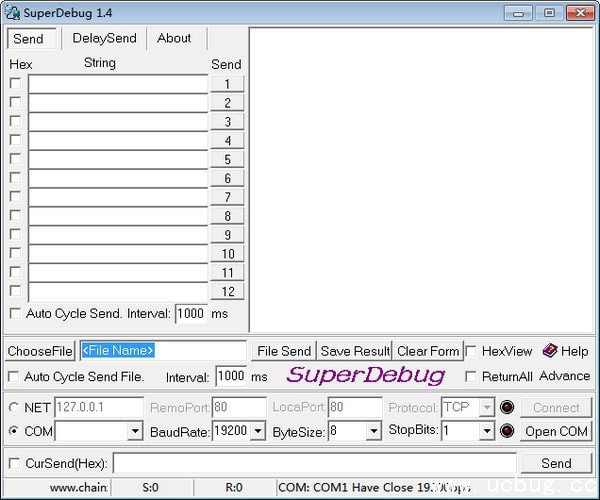
Task: Switch to the Send tab
Action: click(x=31, y=38)
